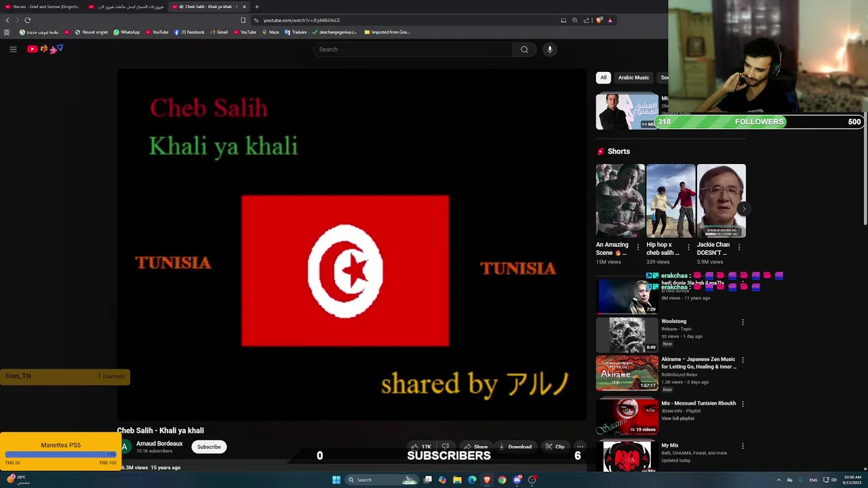Open more actions ellipsis below video

click(x=580, y=447)
